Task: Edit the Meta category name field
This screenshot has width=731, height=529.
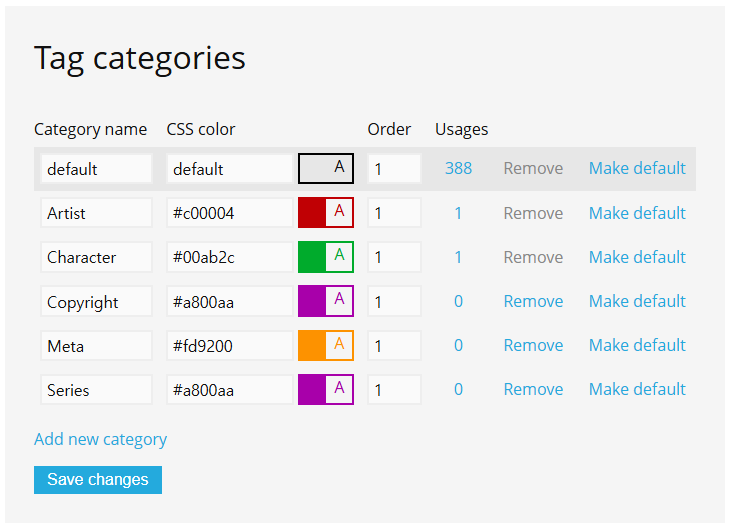Action: coord(96,346)
